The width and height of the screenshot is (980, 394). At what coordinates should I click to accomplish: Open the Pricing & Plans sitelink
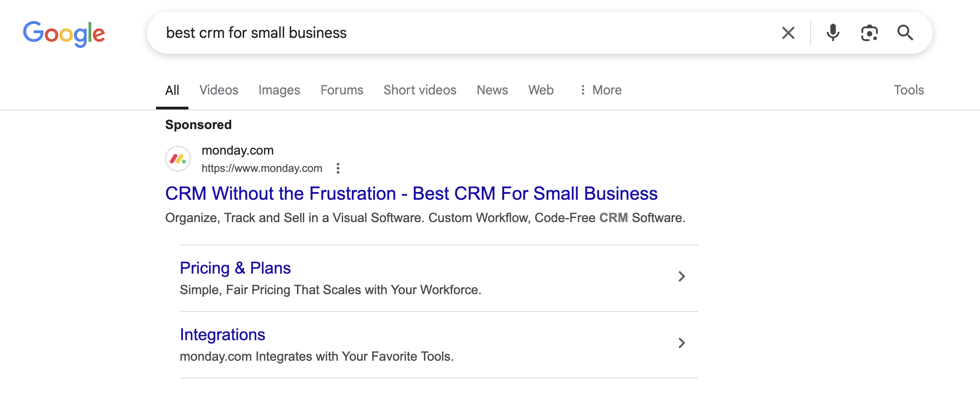click(235, 268)
